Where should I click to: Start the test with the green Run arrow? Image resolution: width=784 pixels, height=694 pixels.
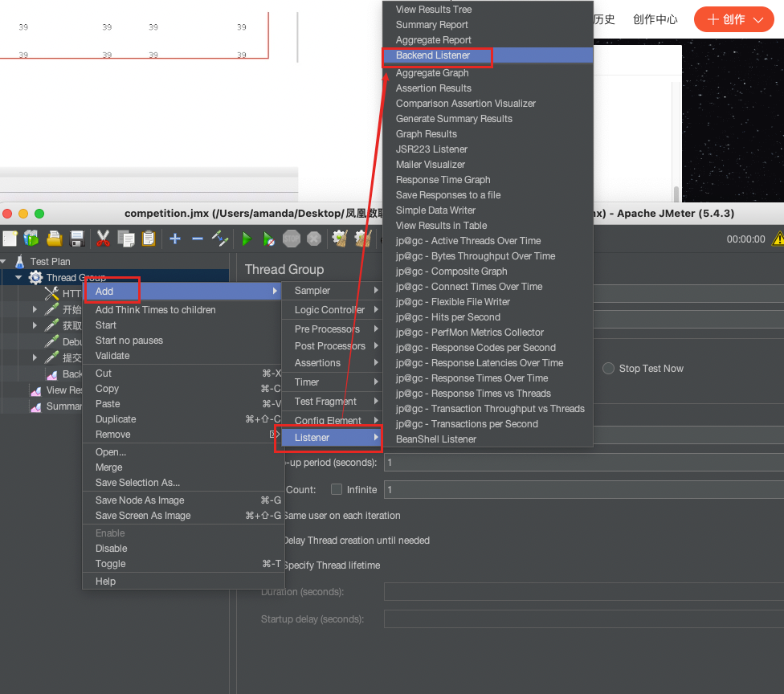click(x=247, y=239)
